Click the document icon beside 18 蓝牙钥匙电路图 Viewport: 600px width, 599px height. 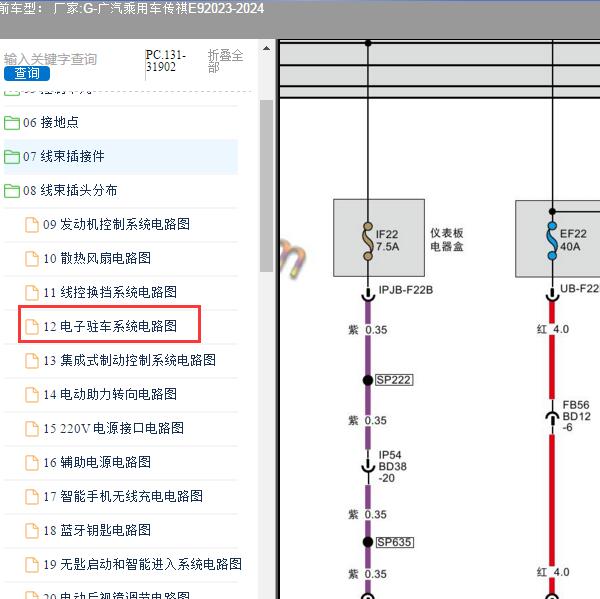tap(32, 530)
